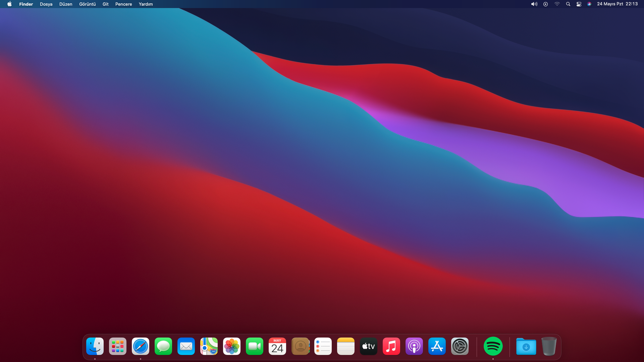Launch FaceTime from the Dock

point(255,346)
